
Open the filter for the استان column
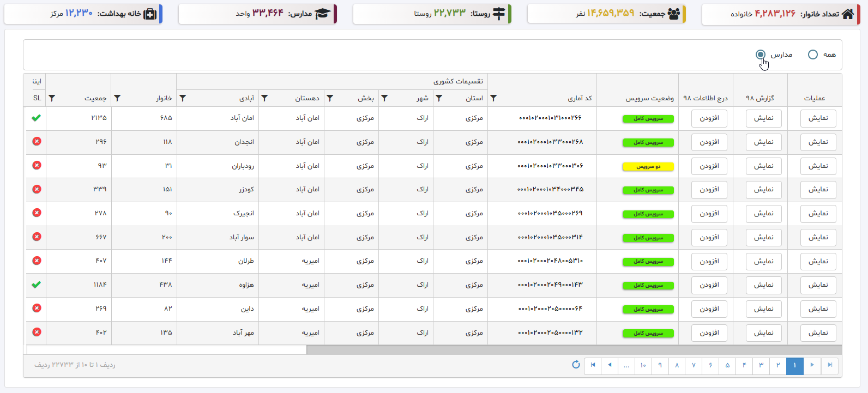(439, 98)
